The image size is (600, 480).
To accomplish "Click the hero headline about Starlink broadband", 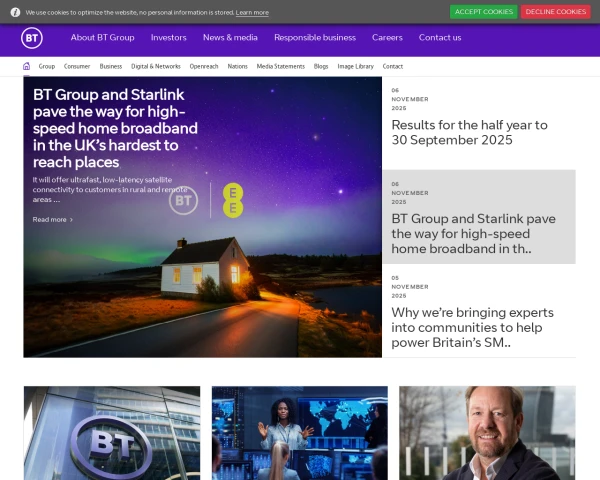I will pos(115,128).
